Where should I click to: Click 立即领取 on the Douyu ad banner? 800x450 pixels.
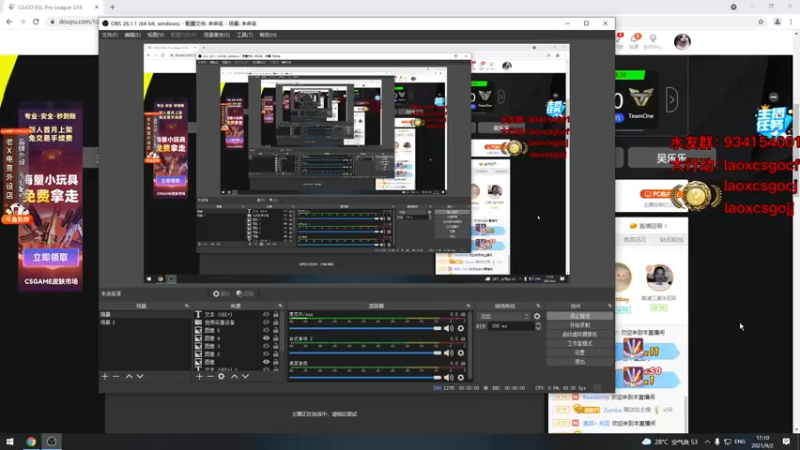coord(51,257)
